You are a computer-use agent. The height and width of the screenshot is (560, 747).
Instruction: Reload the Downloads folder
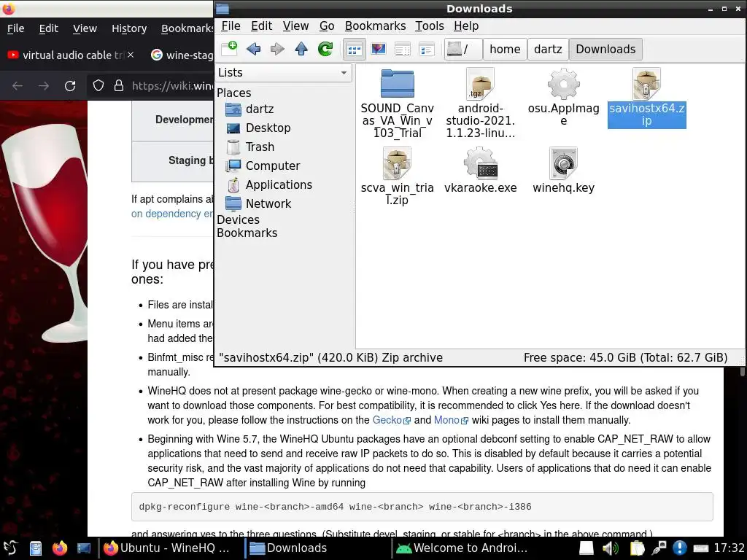[x=325, y=49]
